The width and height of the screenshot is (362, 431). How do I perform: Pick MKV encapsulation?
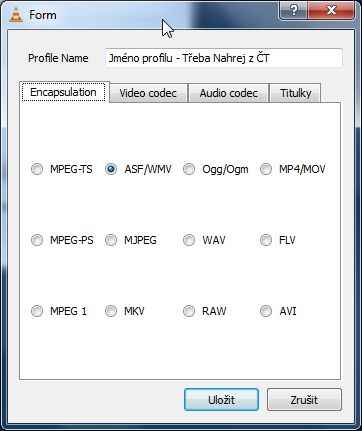(x=111, y=311)
